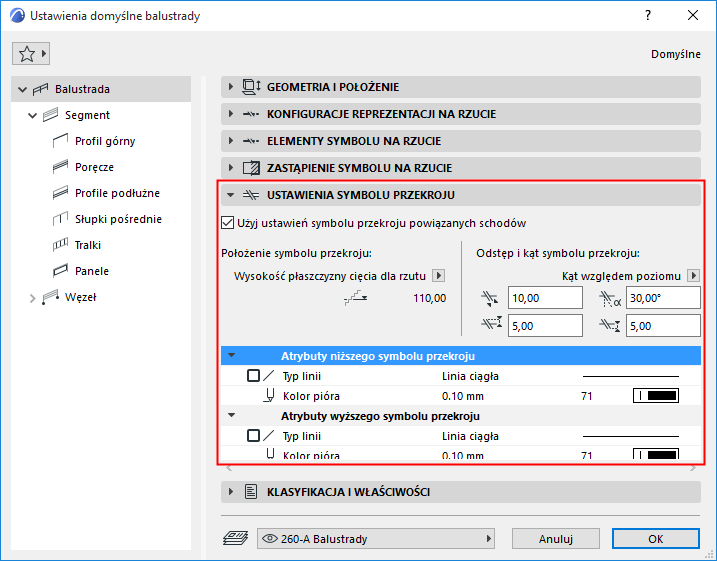Open help with the question mark
Viewport: 717px width, 561px height.
coord(647,16)
